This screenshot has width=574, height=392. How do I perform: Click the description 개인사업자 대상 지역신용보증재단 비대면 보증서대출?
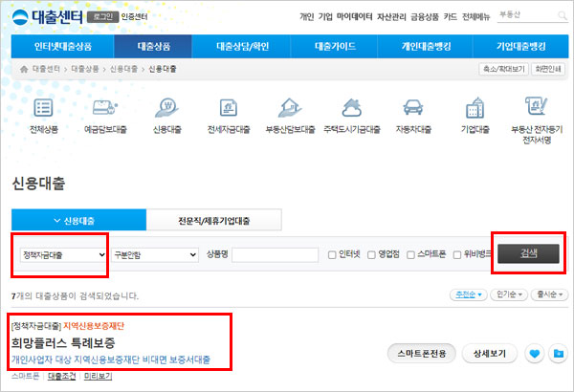[111, 359]
